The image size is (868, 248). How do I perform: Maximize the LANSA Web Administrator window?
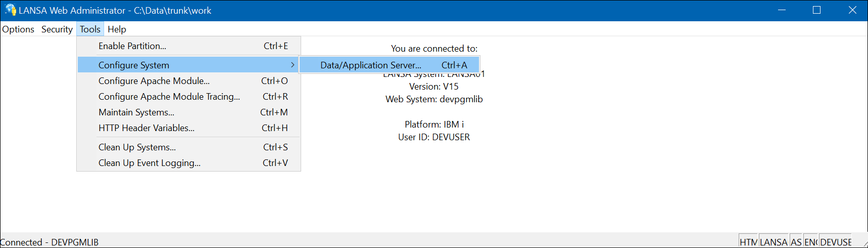[816, 10]
